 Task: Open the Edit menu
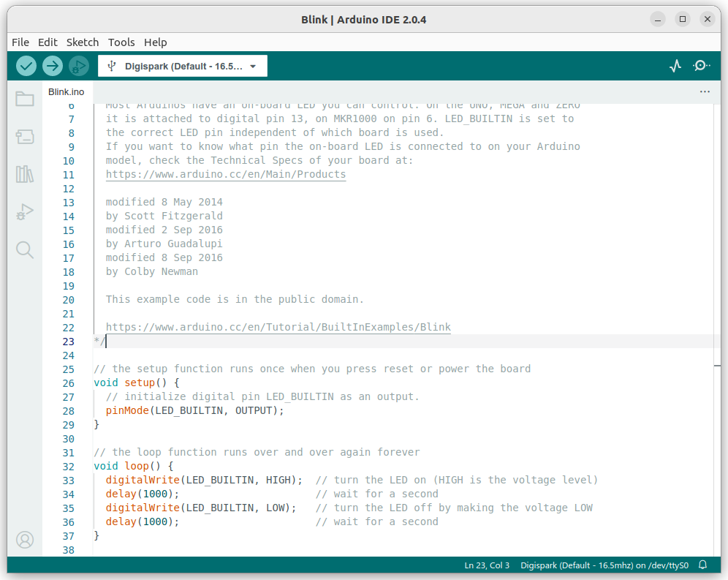click(48, 42)
